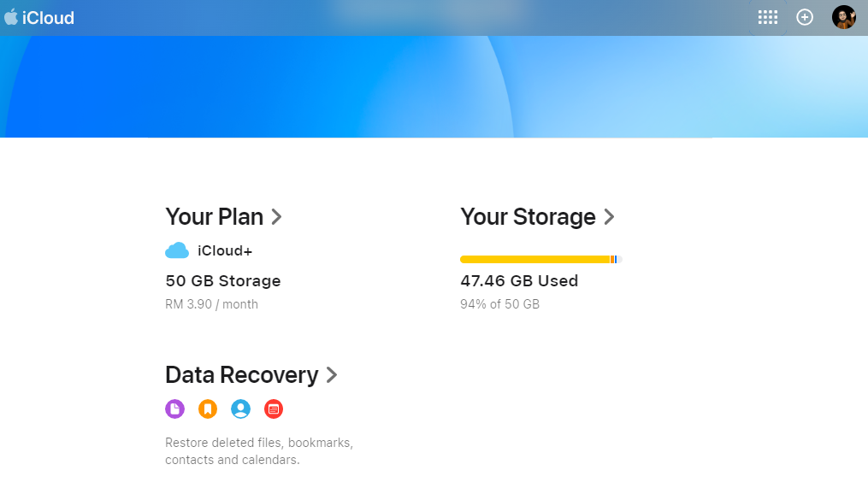Expand the Your Storage chevron
Screen dimensions: 868x488
[x=609, y=217]
